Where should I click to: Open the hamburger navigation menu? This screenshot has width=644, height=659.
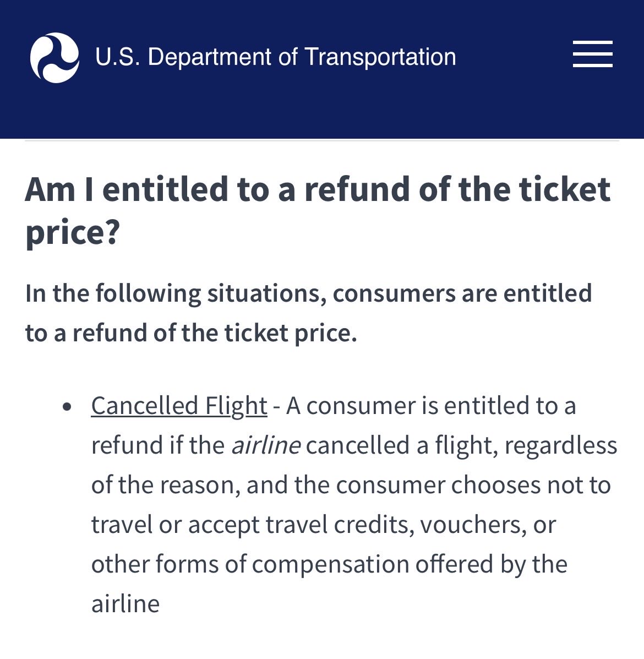592,55
